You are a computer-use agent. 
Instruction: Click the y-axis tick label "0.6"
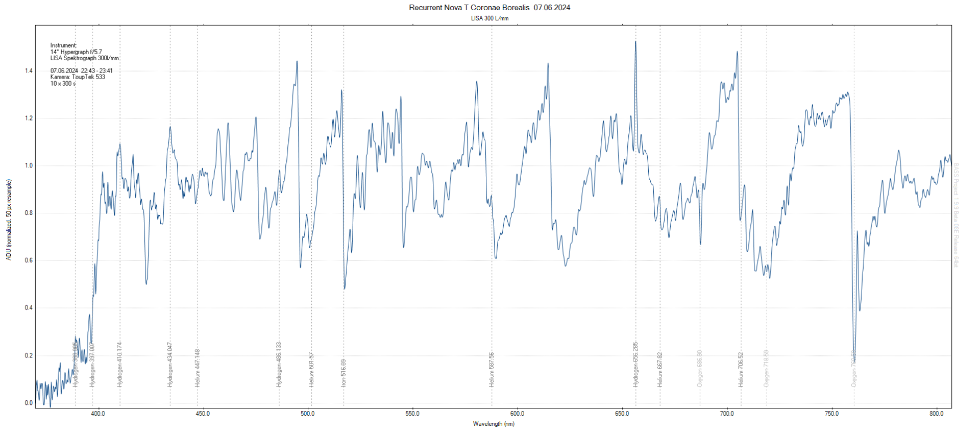coord(29,260)
